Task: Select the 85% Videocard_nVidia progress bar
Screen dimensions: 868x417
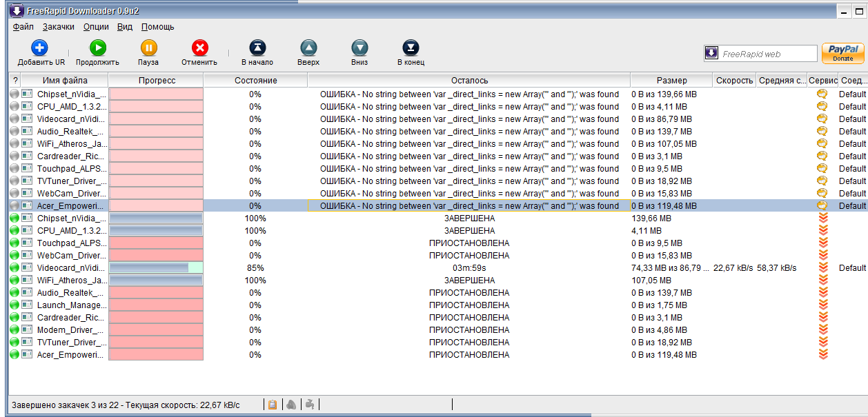Action: (x=156, y=268)
